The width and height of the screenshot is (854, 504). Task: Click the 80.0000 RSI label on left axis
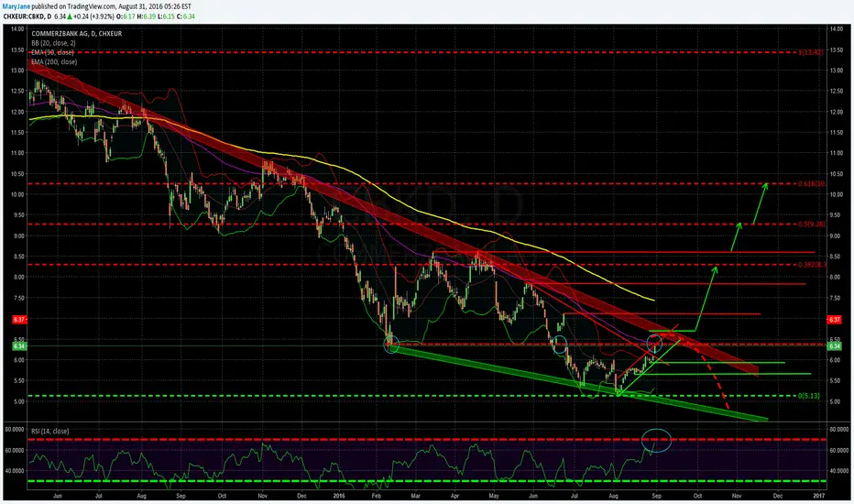point(15,430)
